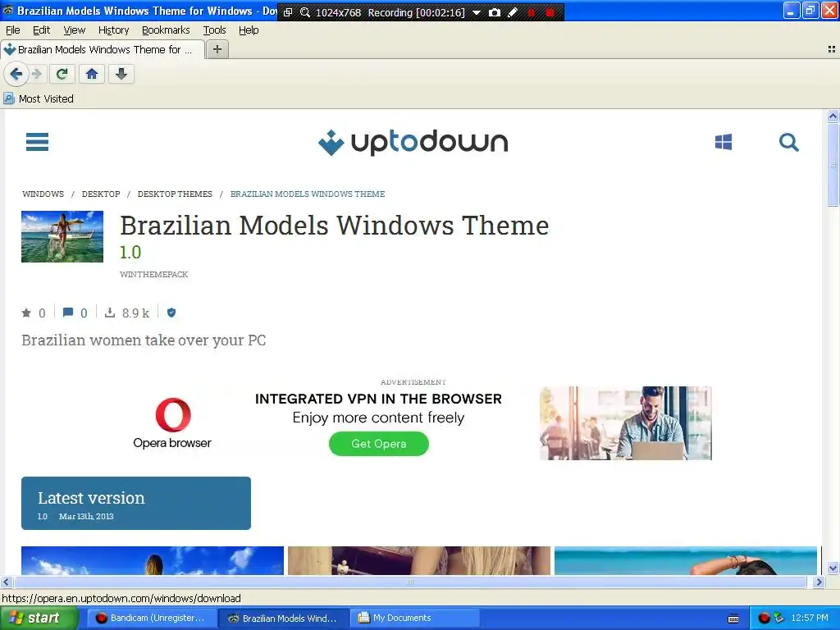Viewport: 840px width, 630px height.
Task: Click the Bandicam tray record icon
Action: tap(764, 619)
